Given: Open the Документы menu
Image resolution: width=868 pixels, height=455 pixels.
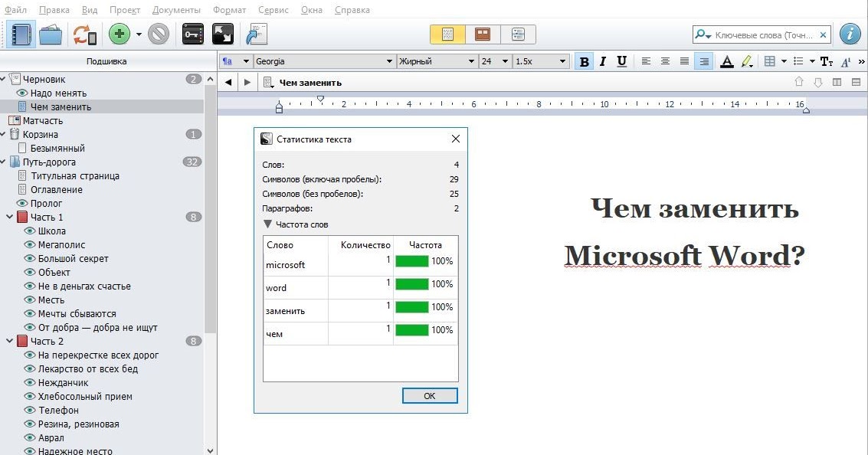Looking at the screenshot, I should (177, 10).
